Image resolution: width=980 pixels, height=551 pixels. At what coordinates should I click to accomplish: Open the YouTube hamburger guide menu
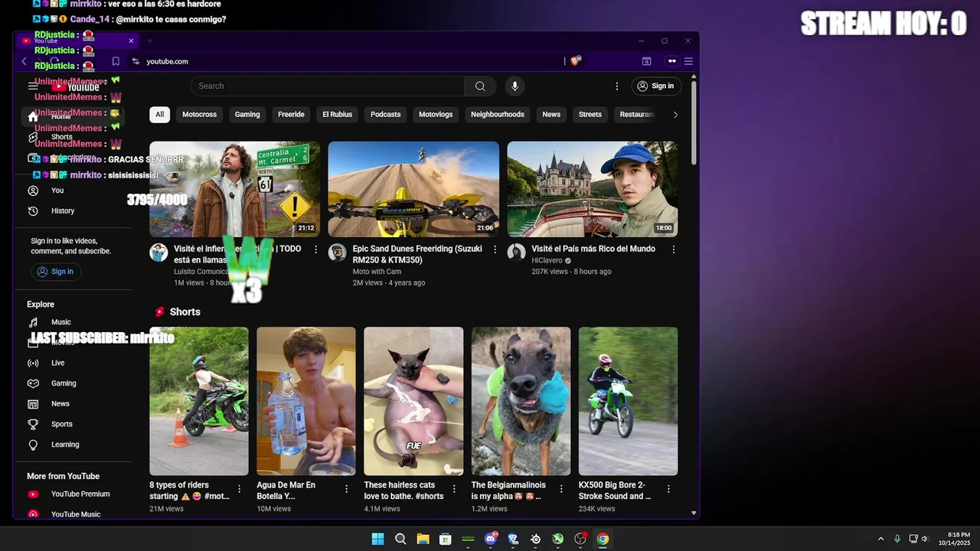[33, 86]
